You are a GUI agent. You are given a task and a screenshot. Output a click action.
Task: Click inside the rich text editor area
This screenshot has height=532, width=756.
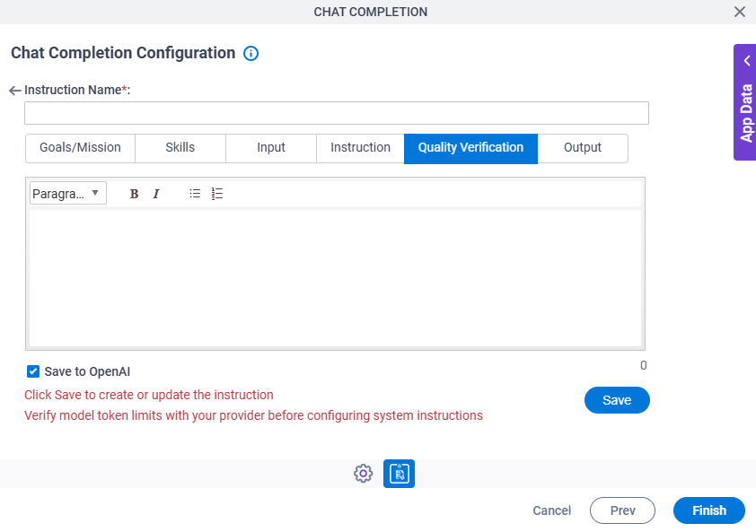click(x=335, y=278)
